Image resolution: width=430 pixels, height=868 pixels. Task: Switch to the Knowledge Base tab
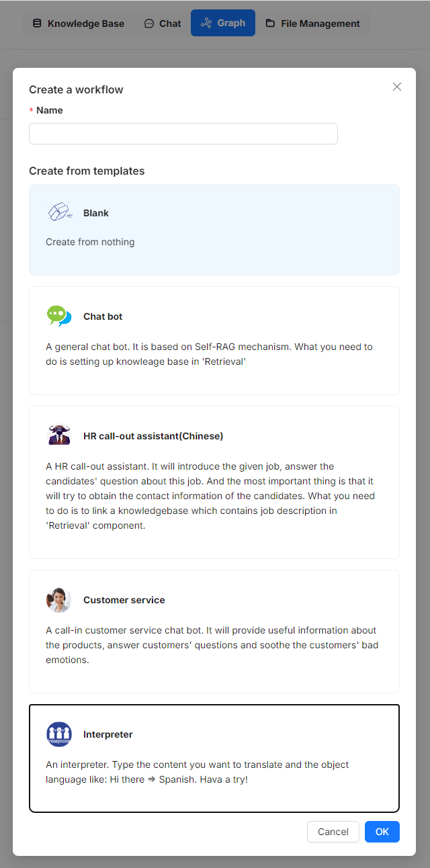tap(79, 24)
